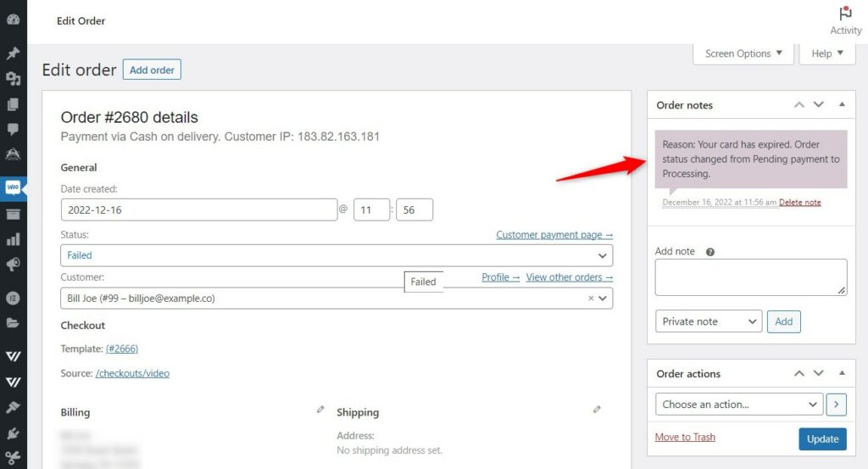Open the WooCommerce sidebar icon
This screenshot has width=868, height=469.
point(13,187)
